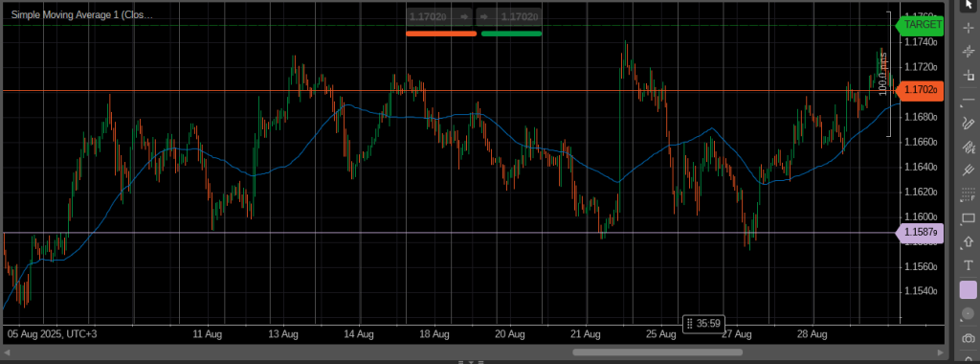Click the scrollbar left arrow

[x=7, y=353]
